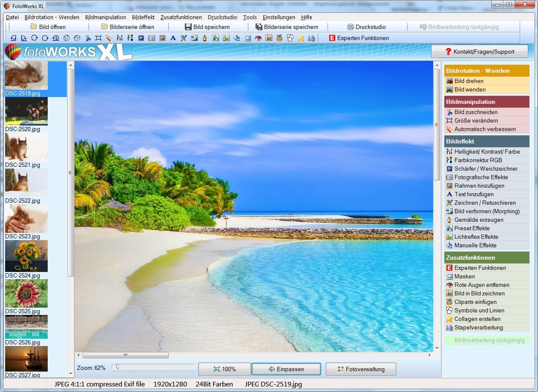538x392 pixels.
Task: Click the camera photographic effects toolbar icon
Action: 152,38
